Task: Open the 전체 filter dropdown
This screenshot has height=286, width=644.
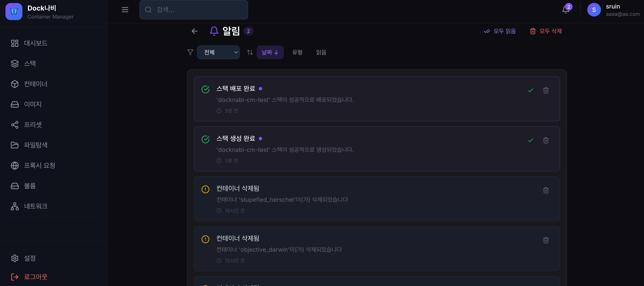Action: click(x=218, y=52)
